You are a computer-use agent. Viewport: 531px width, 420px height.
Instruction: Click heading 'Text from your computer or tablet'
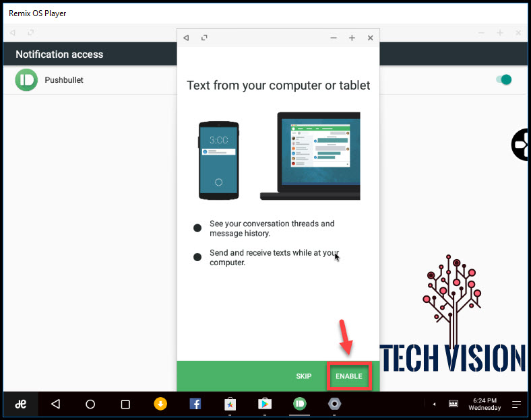(x=278, y=85)
